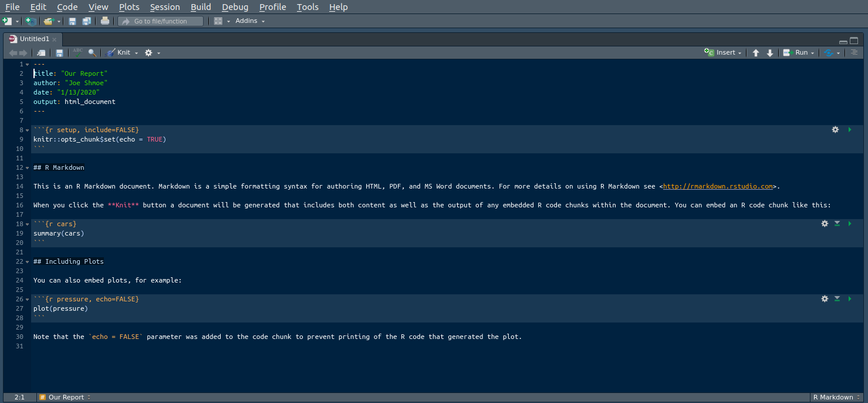
Task: Open chunk options gear for pressure chunk
Action: coord(825,299)
